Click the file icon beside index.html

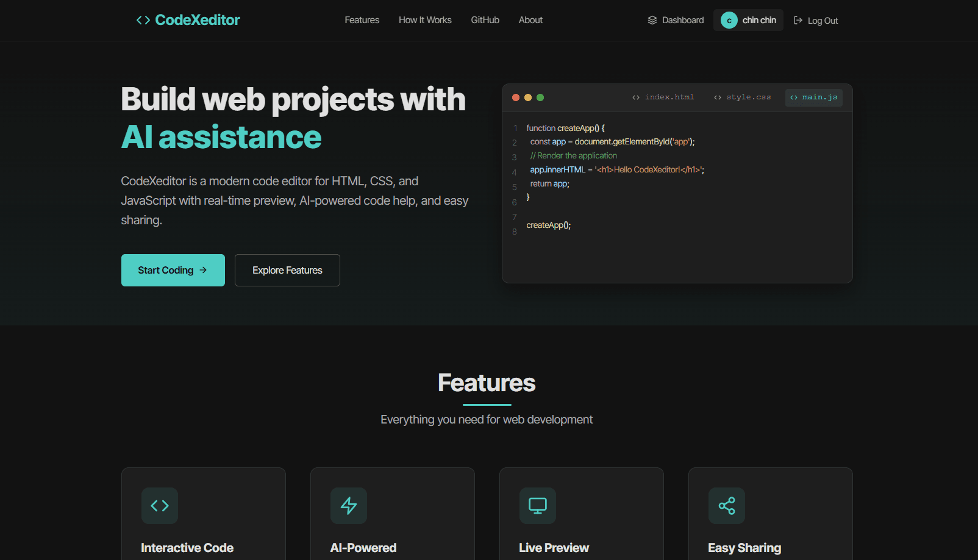click(x=634, y=96)
